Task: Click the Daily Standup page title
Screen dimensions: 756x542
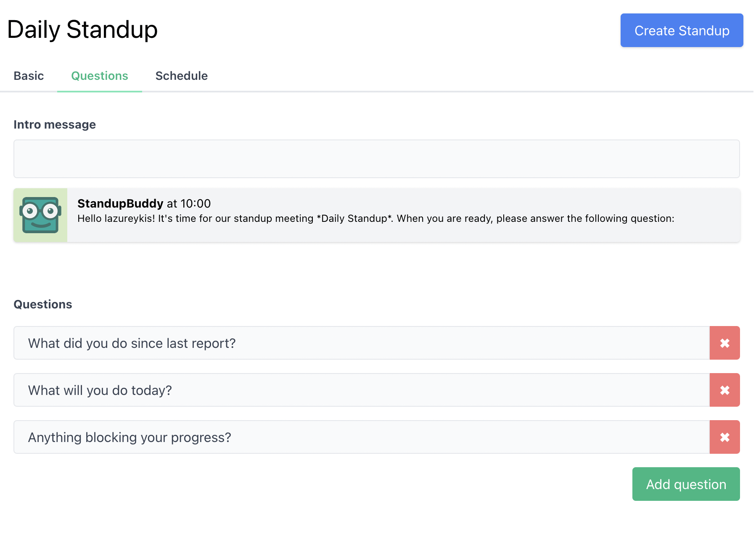Action: [x=82, y=29]
